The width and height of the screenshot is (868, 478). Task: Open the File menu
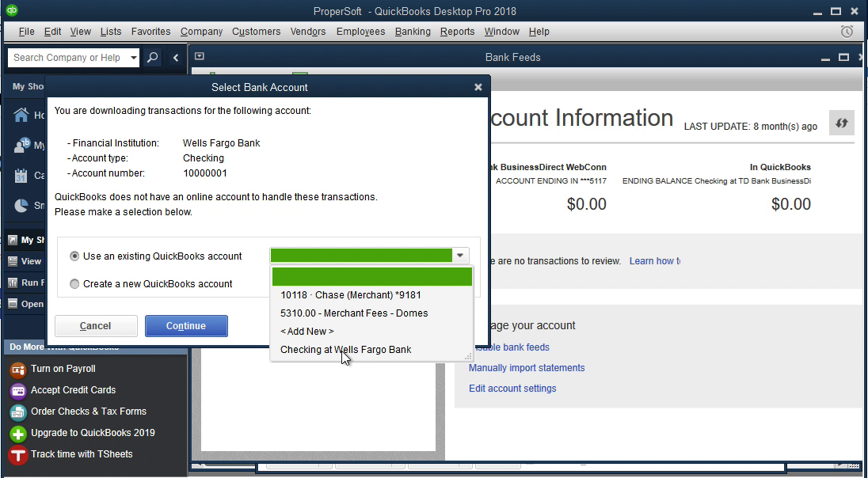(27, 32)
